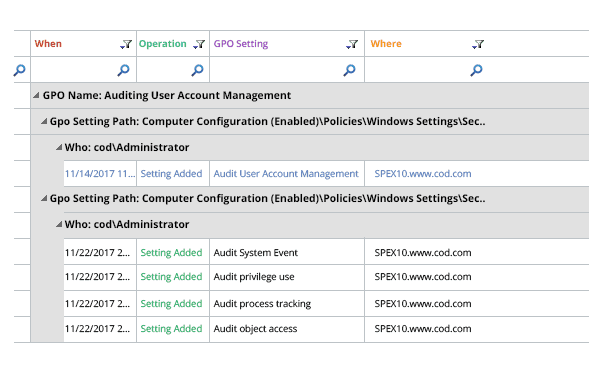Select Setting Added in the Audit System Event row

click(171, 252)
